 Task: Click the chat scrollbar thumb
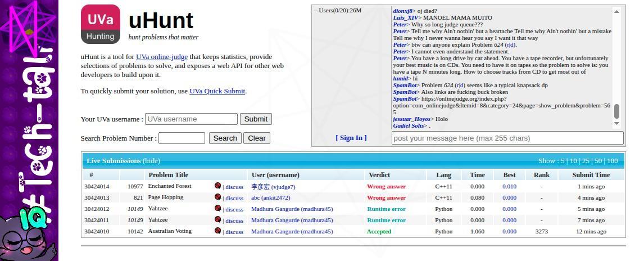coord(616,111)
